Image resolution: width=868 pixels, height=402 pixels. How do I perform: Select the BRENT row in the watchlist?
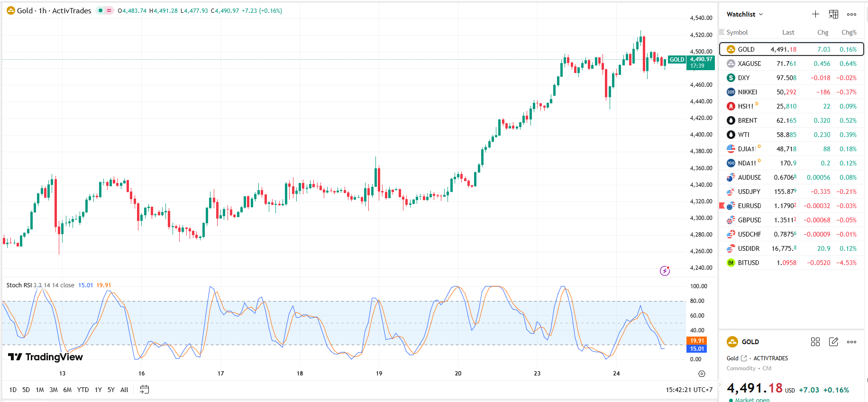click(747, 120)
